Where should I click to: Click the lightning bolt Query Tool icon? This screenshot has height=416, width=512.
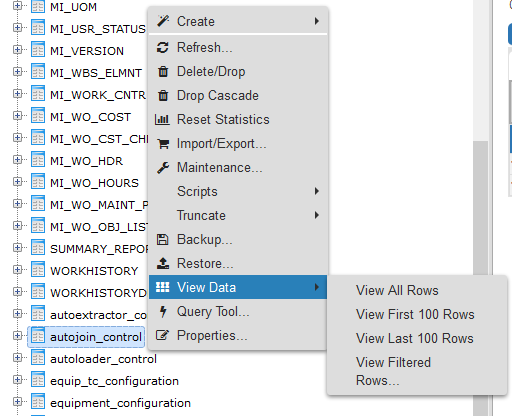[x=163, y=312]
